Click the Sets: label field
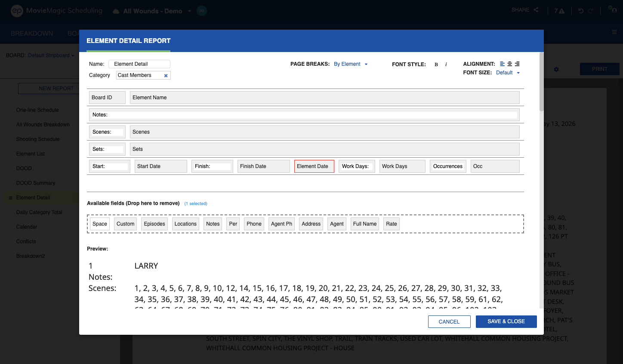The height and width of the screenshot is (364, 623). (107, 149)
